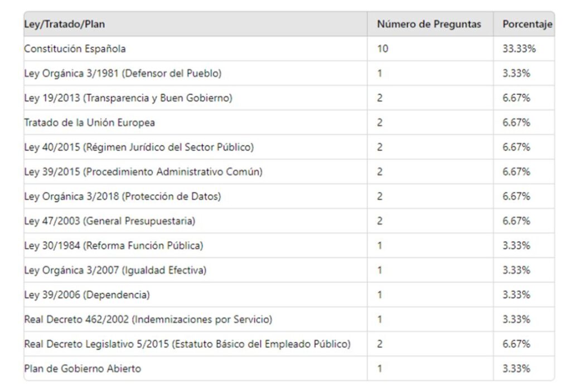
Task: Click the 3.33% cell for Plan de Gobierno Abierto
Action: [x=516, y=369]
